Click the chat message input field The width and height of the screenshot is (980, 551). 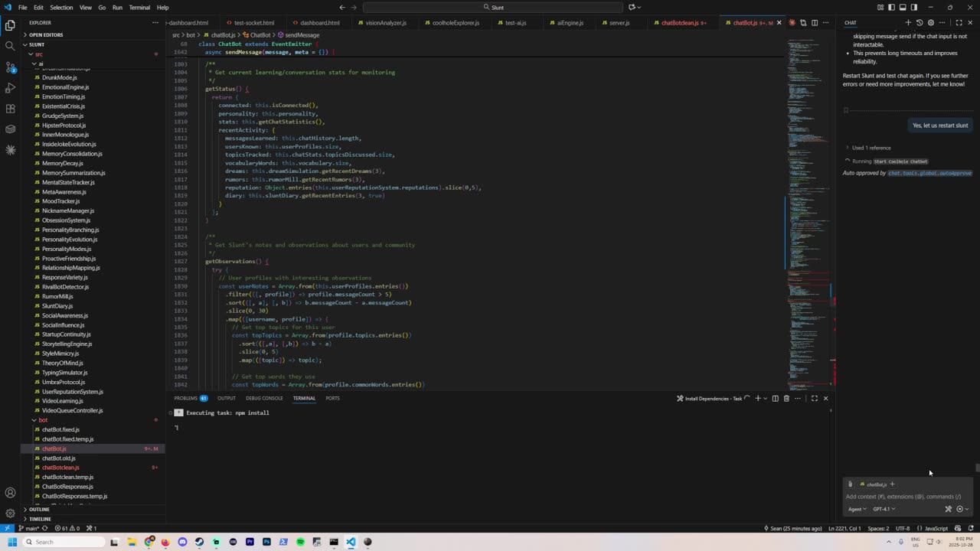tap(908, 497)
